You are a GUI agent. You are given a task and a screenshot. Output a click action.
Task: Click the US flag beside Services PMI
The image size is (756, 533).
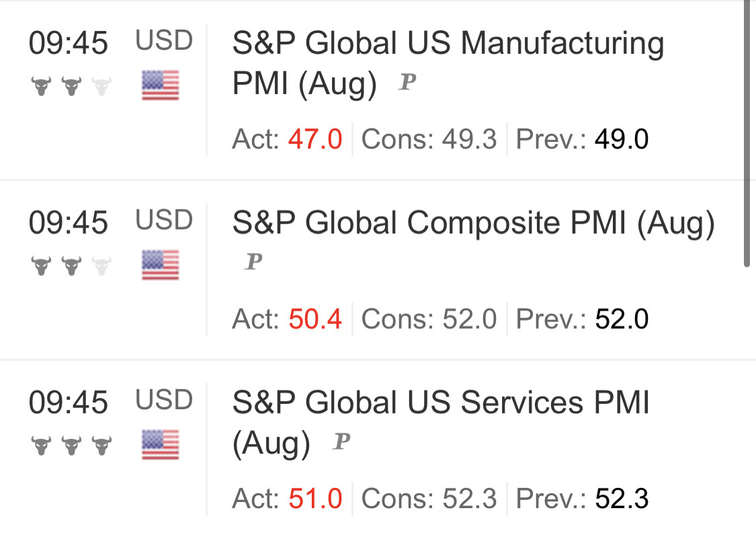pyautogui.click(x=160, y=444)
